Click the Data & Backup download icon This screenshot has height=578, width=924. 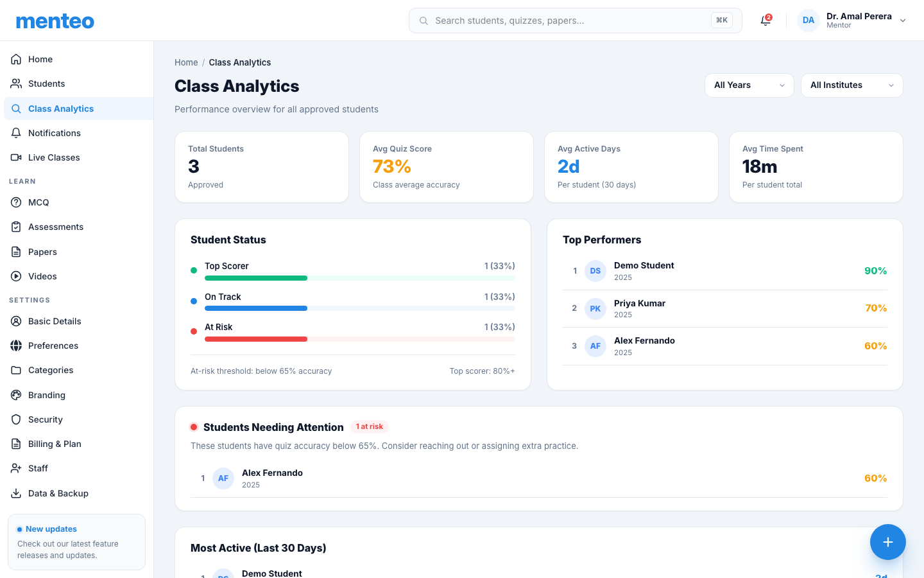pos(16,493)
